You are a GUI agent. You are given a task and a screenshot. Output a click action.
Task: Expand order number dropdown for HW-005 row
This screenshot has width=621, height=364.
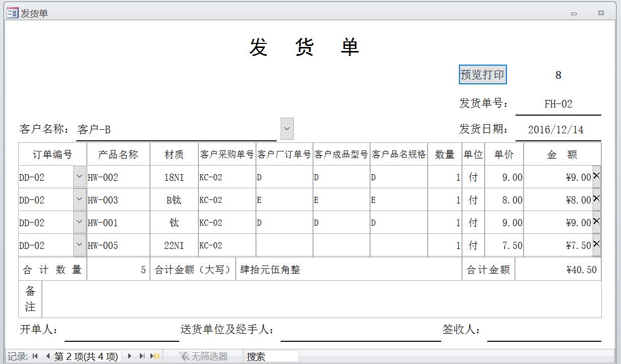pyautogui.click(x=79, y=245)
